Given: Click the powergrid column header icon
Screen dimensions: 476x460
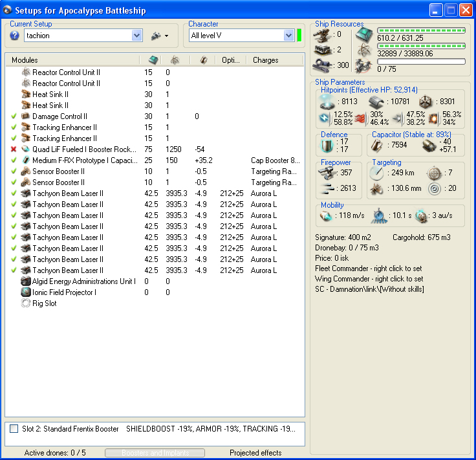Looking at the screenshot, I should [175, 60].
